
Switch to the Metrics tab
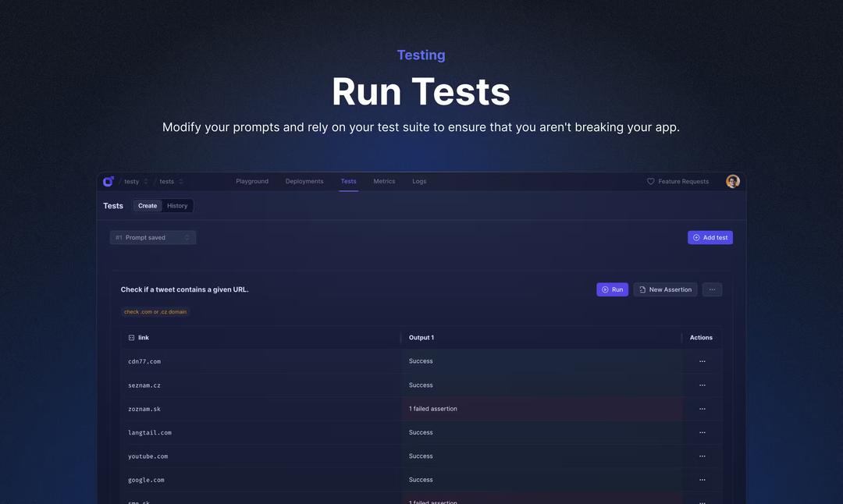click(x=384, y=182)
